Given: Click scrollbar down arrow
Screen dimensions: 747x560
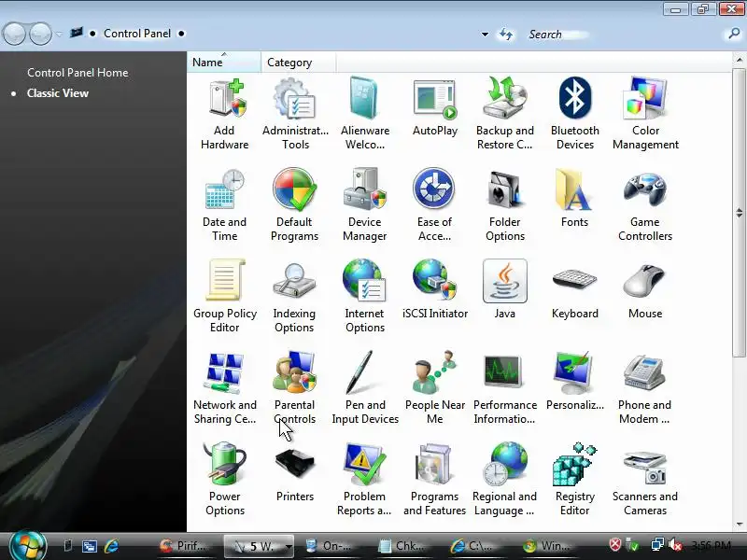Looking at the screenshot, I should point(739,525).
